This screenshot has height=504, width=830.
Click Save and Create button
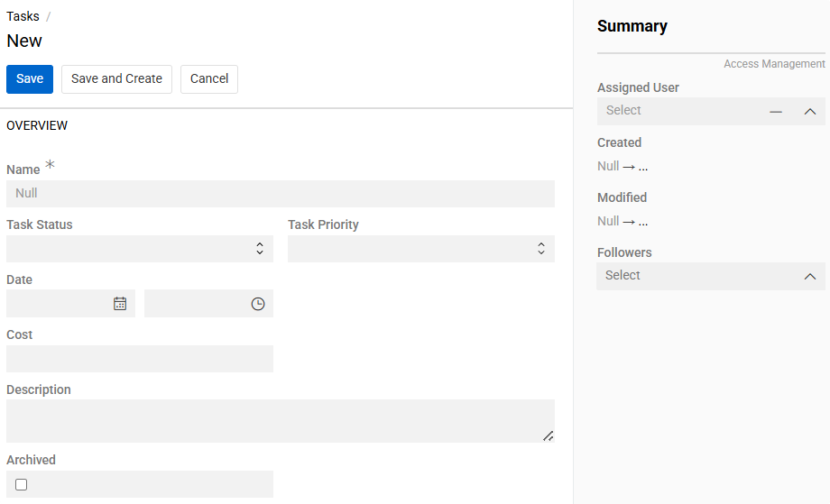pos(116,79)
